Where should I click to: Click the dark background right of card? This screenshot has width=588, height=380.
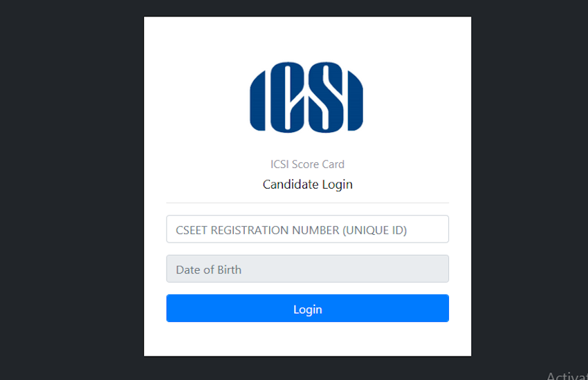click(x=529, y=187)
